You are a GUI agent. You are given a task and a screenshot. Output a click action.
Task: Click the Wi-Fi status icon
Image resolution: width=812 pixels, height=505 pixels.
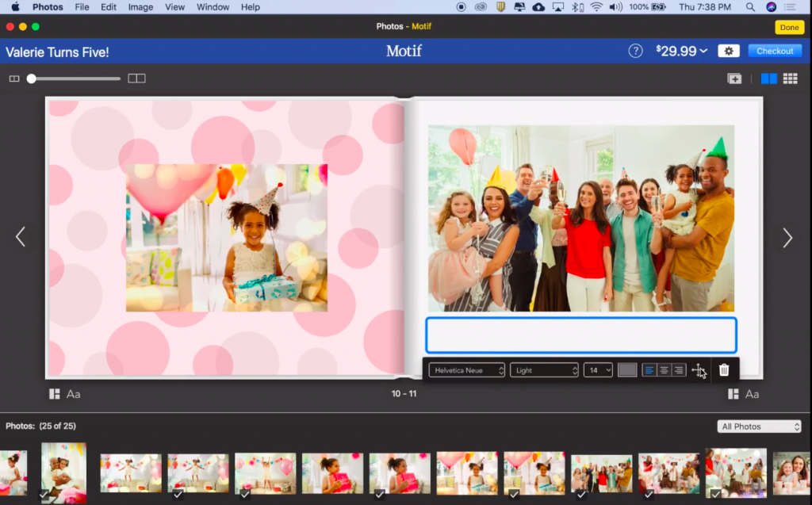(x=596, y=7)
